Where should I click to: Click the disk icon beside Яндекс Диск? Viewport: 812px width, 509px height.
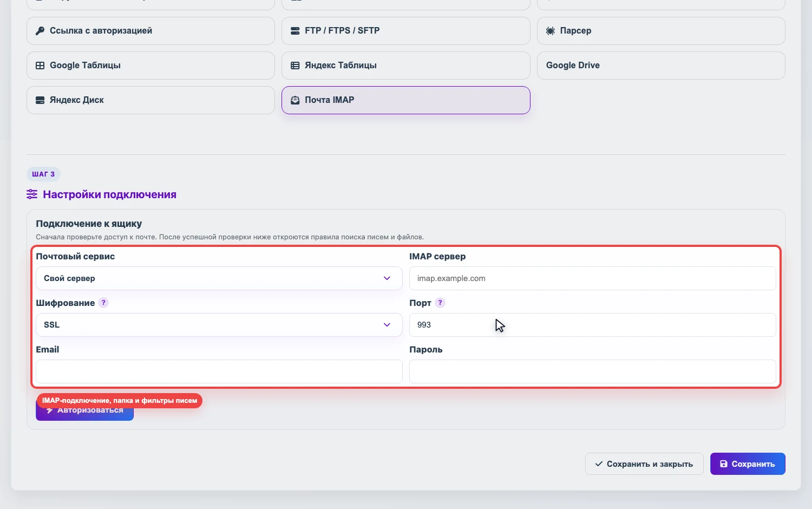pos(40,100)
